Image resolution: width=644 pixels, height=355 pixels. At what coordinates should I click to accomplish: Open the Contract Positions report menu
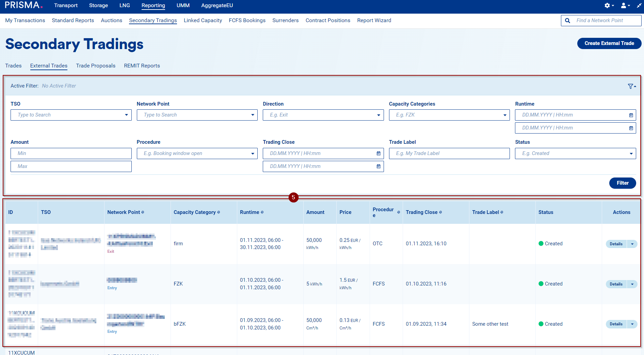(x=327, y=20)
